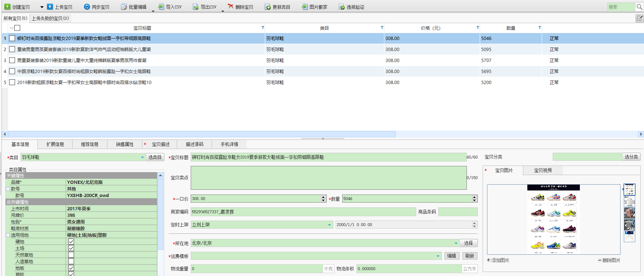Open 批量编辑 batch edit tool

coord(133,7)
